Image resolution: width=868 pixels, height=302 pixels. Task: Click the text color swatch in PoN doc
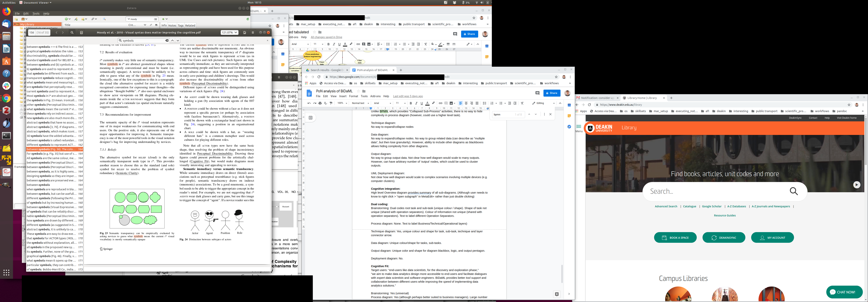pyautogui.click(x=427, y=103)
